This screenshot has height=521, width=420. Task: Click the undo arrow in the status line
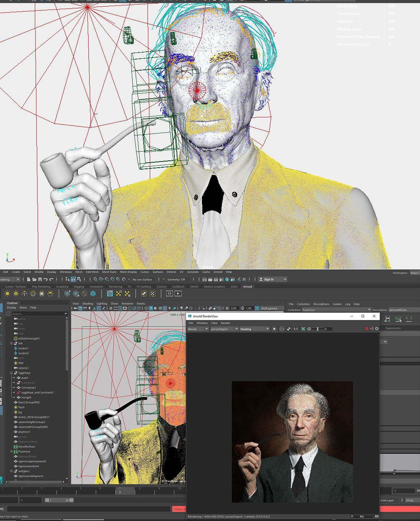tap(46, 279)
